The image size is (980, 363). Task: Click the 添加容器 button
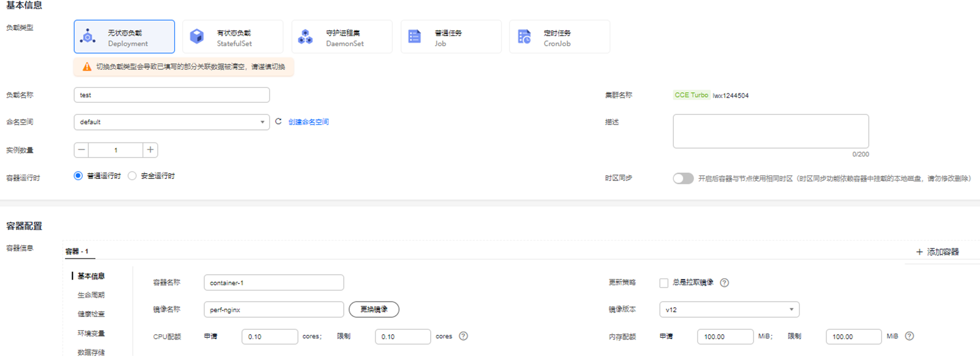click(x=937, y=252)
